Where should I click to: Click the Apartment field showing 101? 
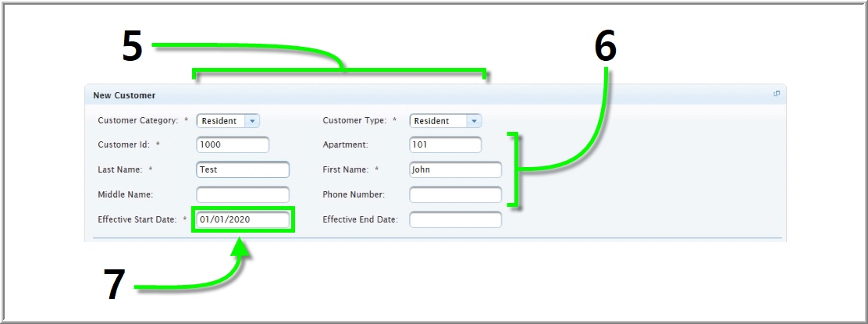click(445, 145)
